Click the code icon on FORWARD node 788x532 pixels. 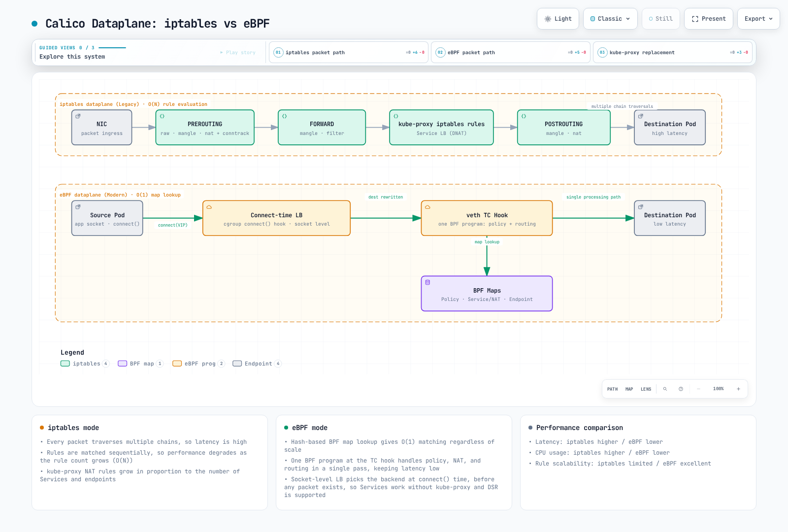click(x=284, y=116)
